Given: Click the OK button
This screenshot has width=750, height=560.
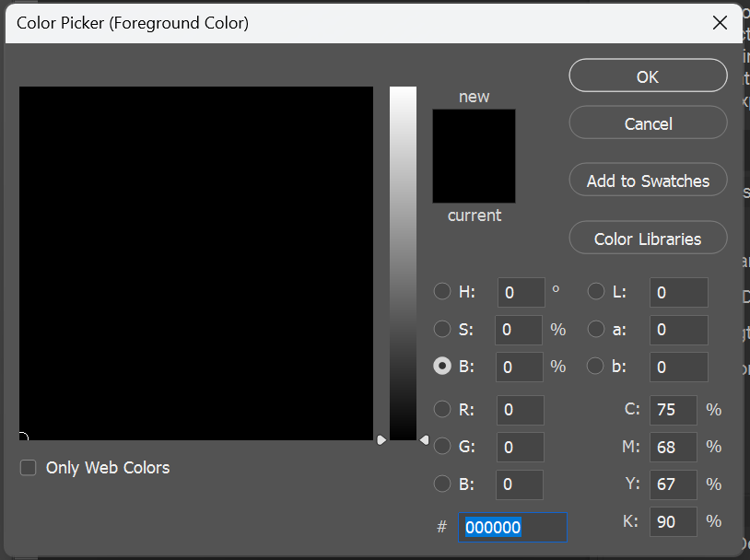Looking at the screenshot, I should click(648, 76).
